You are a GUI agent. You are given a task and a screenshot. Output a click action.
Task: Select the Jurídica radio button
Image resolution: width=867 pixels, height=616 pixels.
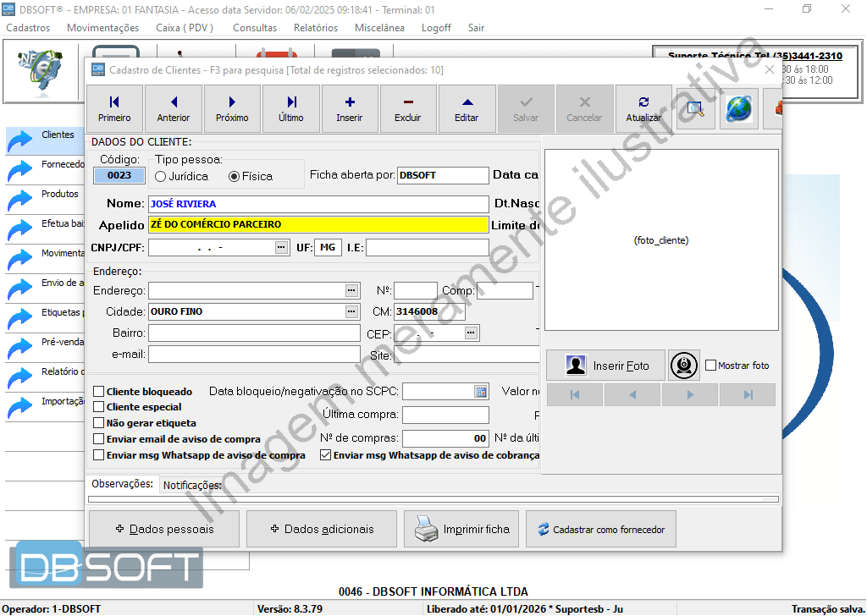(x=161, y=177)
